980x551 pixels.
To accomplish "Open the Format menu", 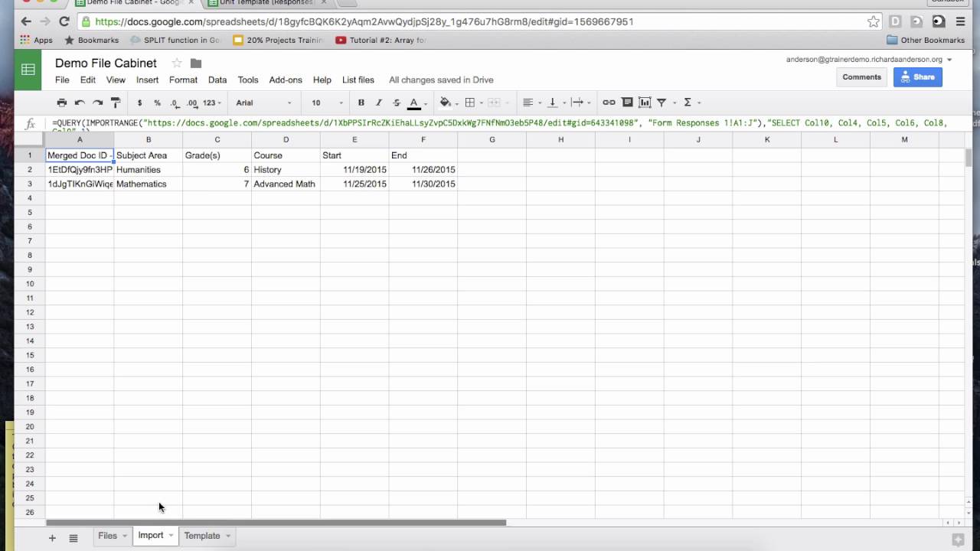I will (x=183, y=80).
